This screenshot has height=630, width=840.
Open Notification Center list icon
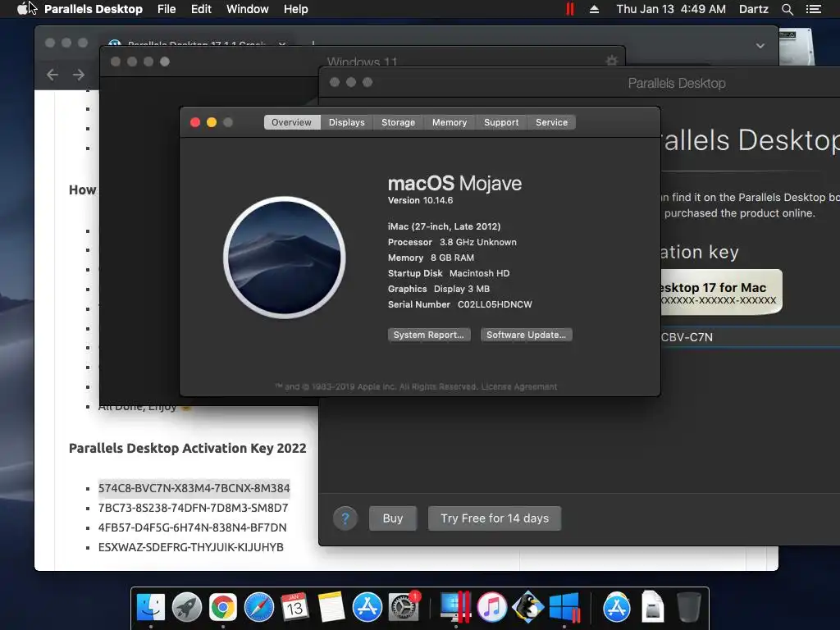tap(813, 9)
